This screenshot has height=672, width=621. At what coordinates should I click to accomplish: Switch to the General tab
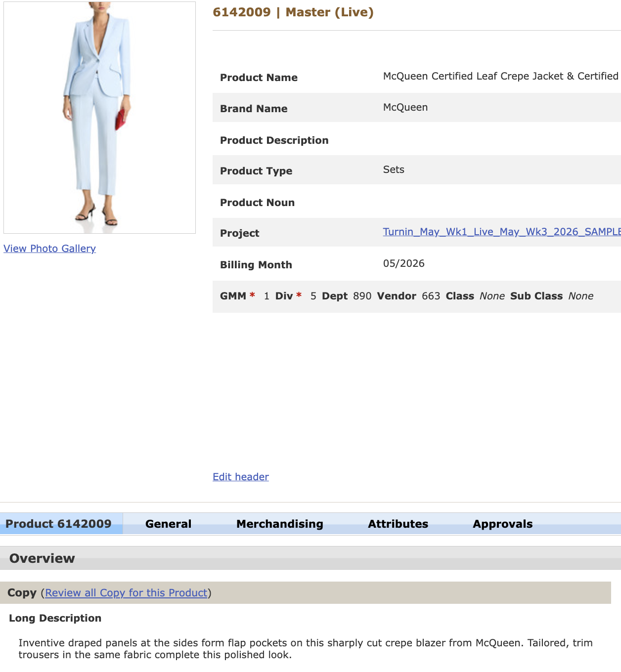pos(168,524)
